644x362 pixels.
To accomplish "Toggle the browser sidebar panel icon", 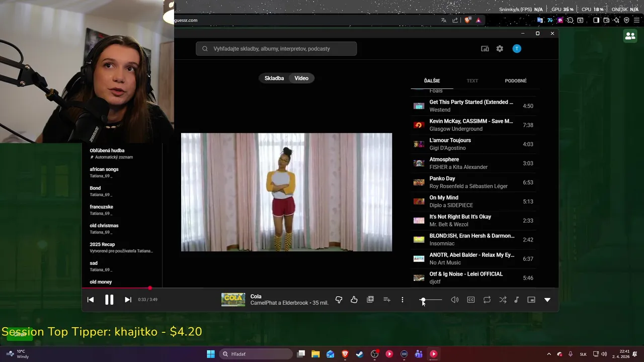I will pyautogui.click(x=596, y=20).
